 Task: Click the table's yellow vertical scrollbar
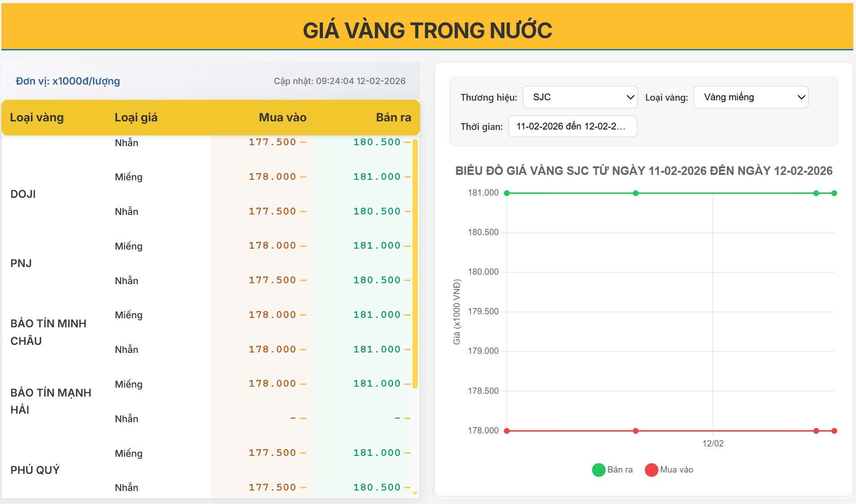click(415, 263)
